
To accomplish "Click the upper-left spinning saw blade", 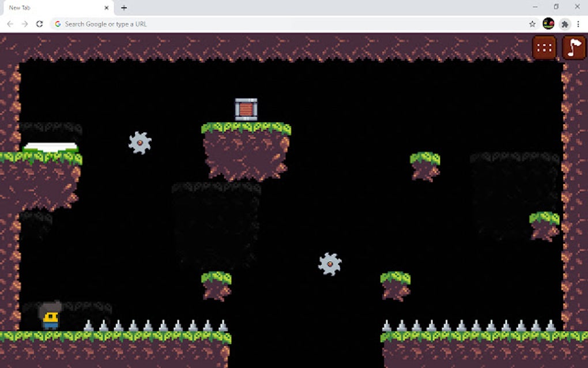I will coord(139,142).
